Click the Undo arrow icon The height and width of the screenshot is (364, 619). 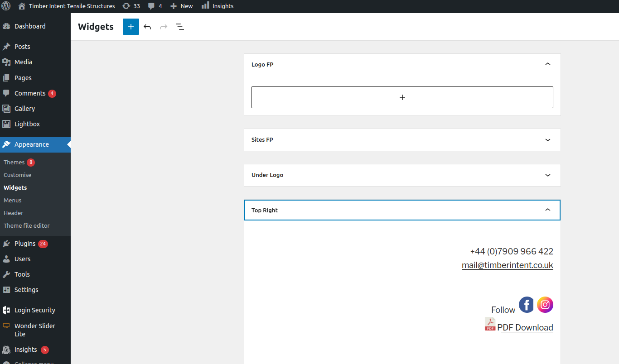coord(147,27)
